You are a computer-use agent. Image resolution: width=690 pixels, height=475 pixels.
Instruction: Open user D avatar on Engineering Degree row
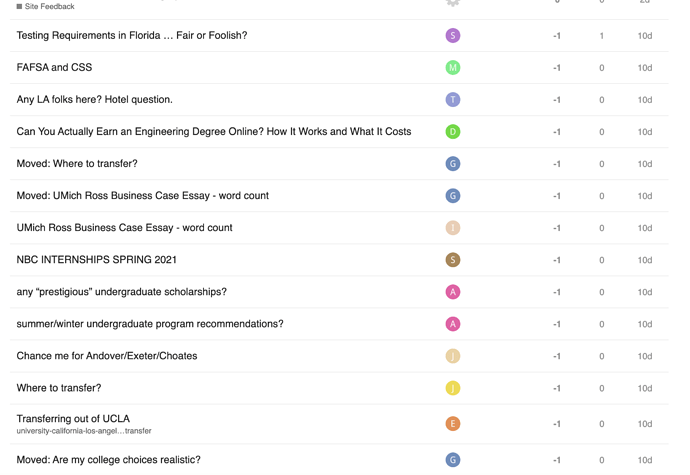tap(453, 132)
